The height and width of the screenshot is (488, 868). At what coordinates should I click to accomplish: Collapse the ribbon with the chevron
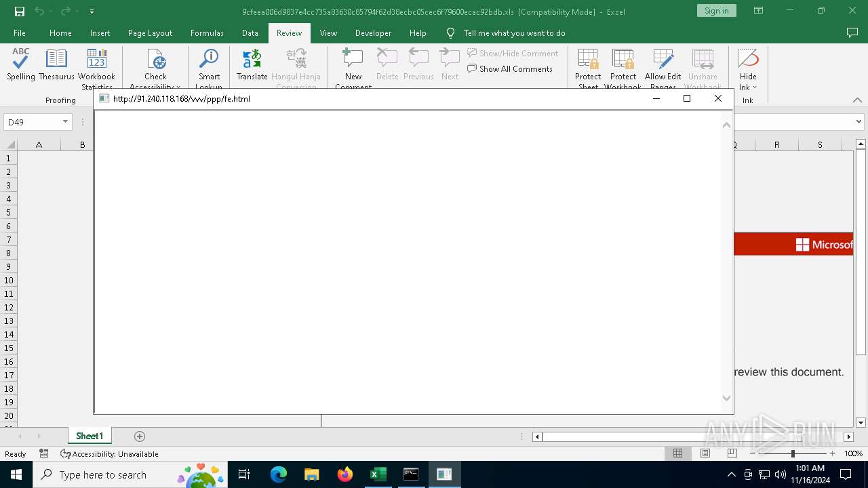(857, 100)
